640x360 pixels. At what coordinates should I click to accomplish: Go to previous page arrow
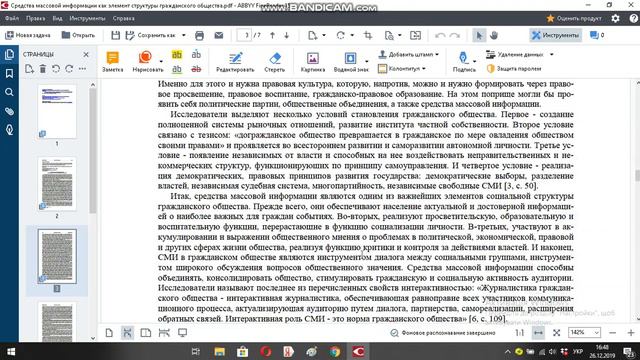[272, 36]
